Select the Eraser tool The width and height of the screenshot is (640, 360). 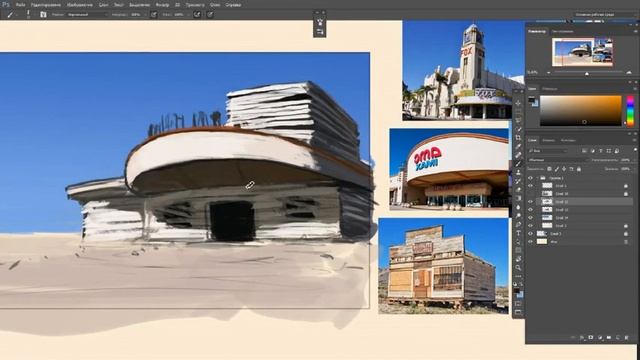tap(518, 189)
